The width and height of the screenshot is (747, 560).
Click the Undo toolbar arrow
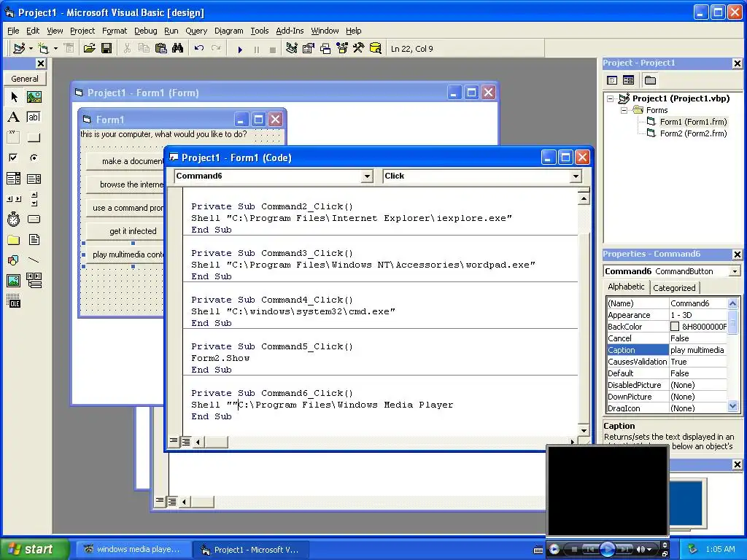[199, 49]
